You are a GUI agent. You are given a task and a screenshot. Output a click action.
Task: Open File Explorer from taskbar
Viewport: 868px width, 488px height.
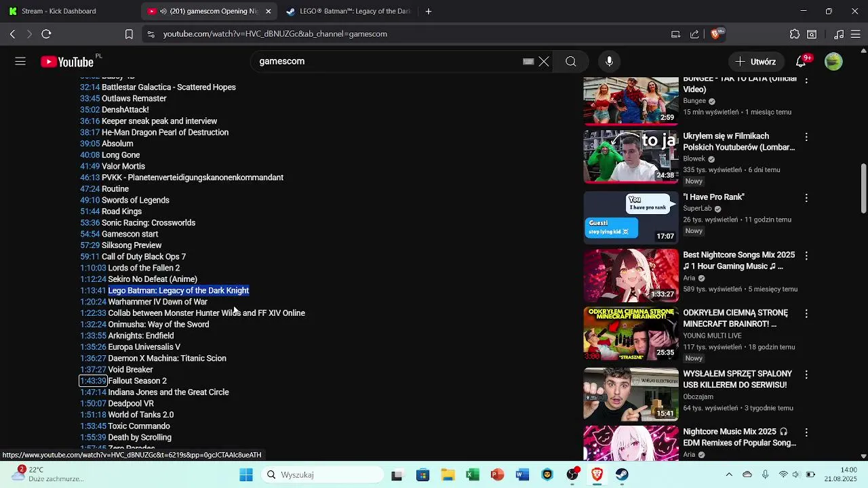point(448,475)
